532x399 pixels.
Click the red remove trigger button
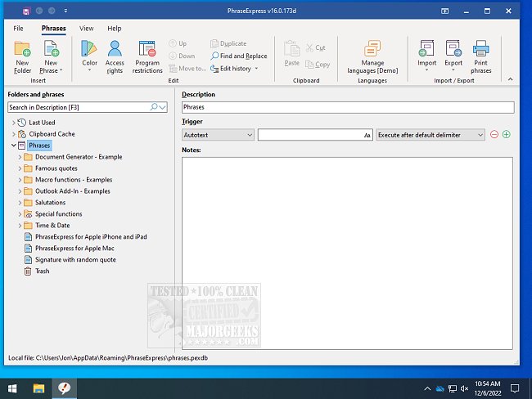pyautogui.click(x=494, y=134)
